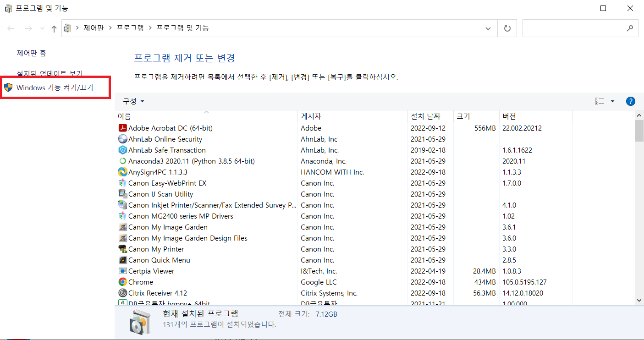
Task: Open the 구성 dropdown menu
Action: coord(133,101)
